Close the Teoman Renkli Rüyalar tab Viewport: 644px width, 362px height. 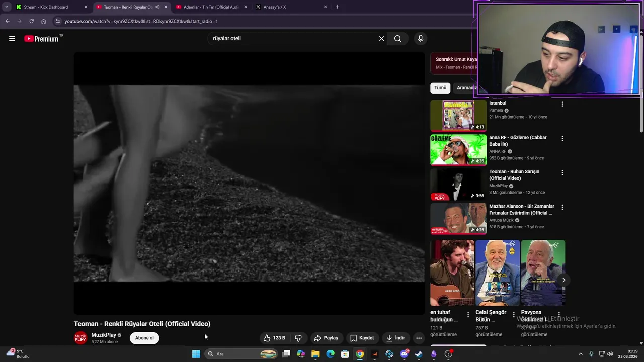tap(166, 7)
